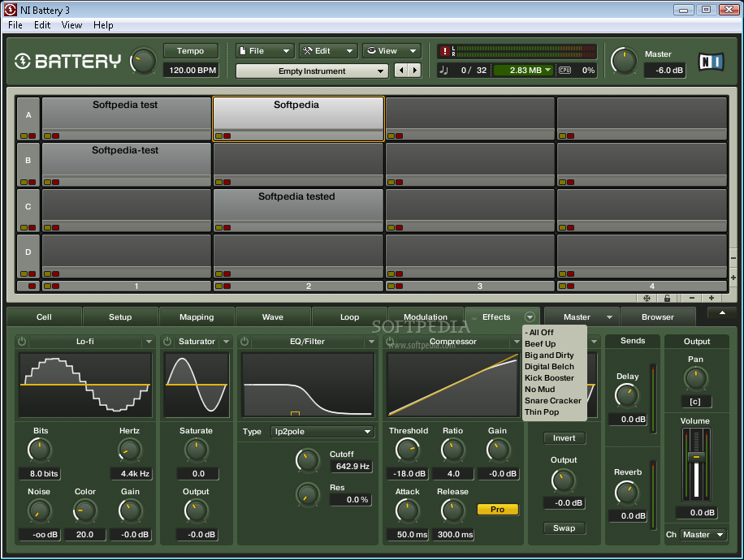Open the 2.83 MB memory dropdown
The width and height of the screenshot is (744, 560).
point(523,70)
